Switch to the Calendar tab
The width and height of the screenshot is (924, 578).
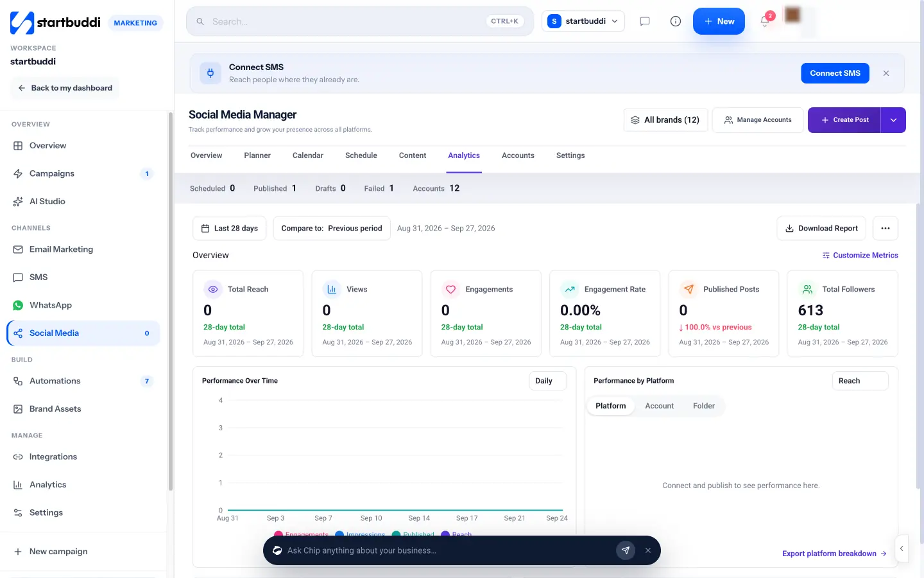(308, 155)
